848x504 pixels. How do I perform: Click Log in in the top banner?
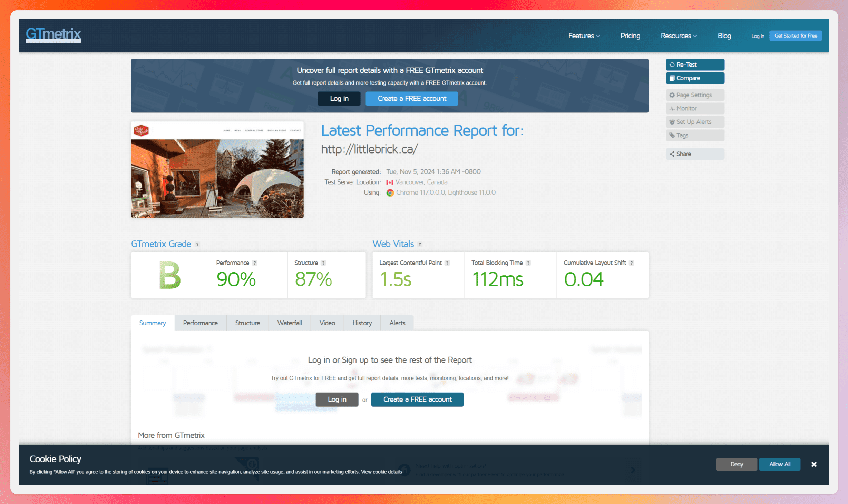coord(339,99)
